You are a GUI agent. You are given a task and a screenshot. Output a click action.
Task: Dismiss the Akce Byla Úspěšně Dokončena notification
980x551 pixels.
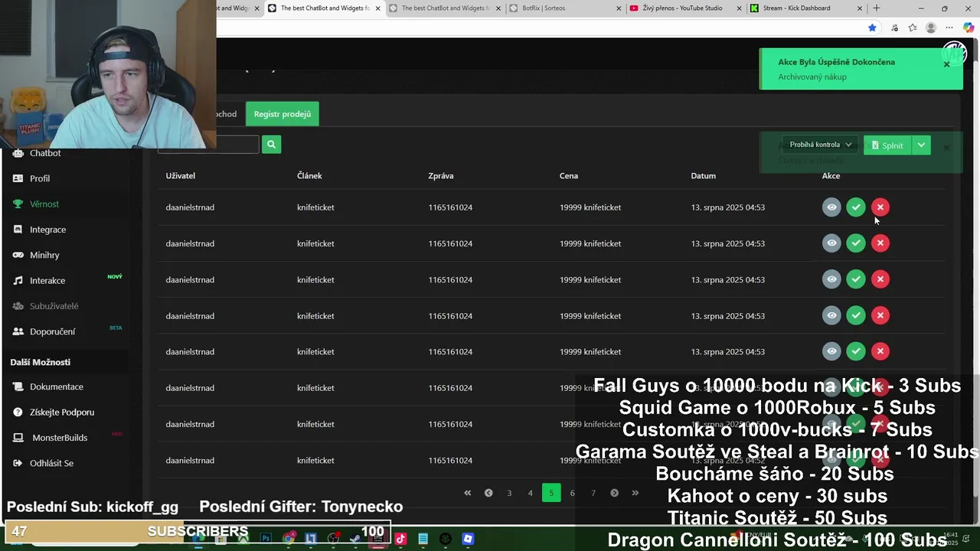pyautogui.click(x=947, y=64)
